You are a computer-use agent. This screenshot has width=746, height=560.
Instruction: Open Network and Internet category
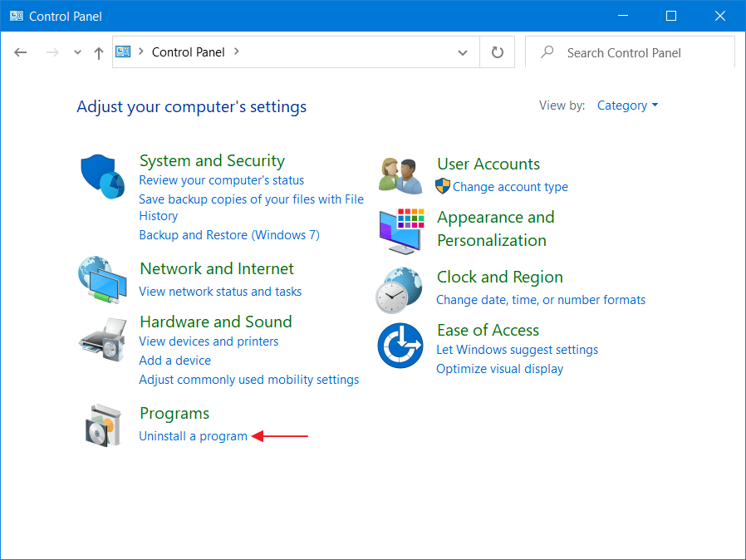click(x=217, y=269)
